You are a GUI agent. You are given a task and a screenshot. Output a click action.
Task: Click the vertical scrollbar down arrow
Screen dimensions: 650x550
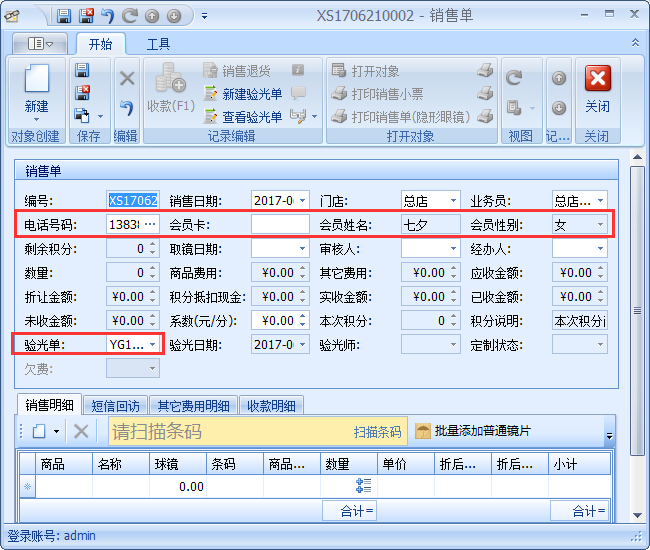click(x=637, y=515)
